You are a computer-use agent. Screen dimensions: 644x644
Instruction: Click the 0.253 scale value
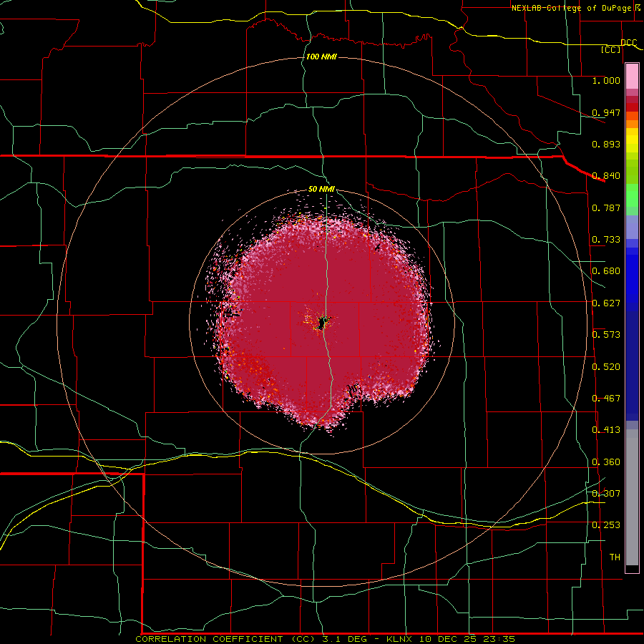[606, 525]
